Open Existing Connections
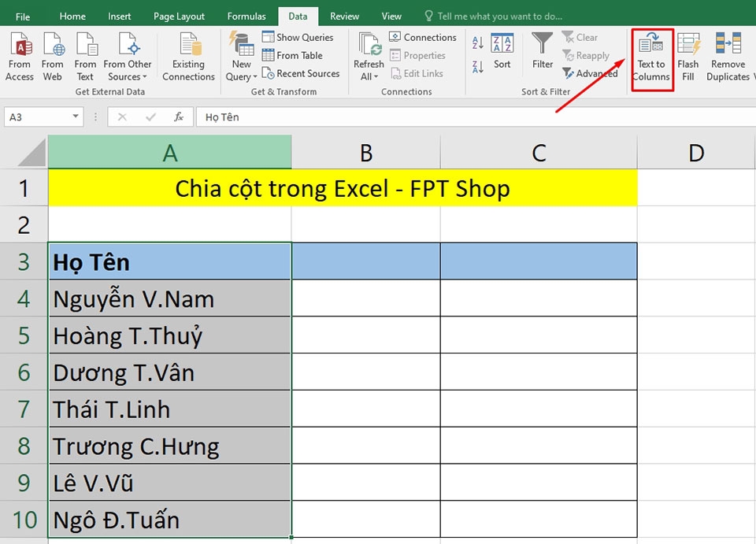The image size is (756, 544). (x=188, y=57)
